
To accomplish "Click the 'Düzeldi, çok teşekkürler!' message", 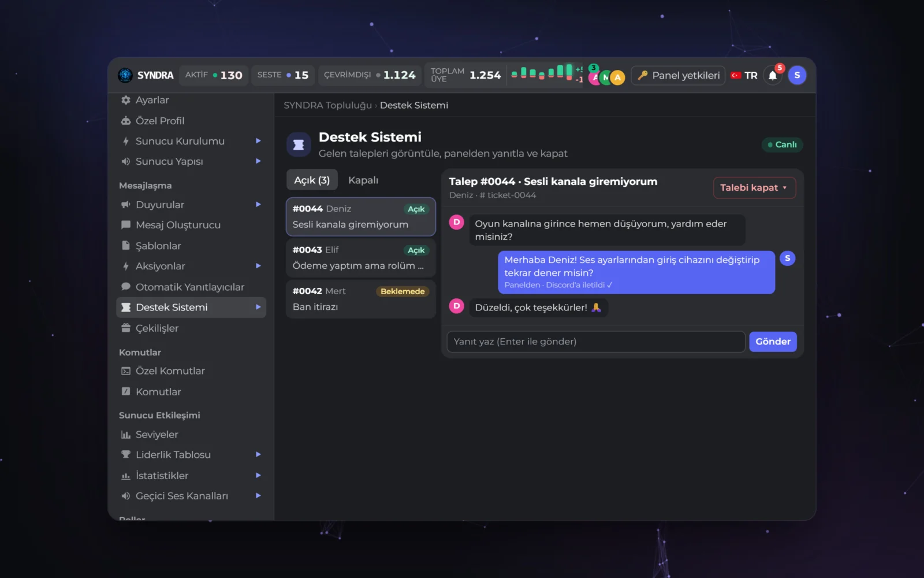I will pyautogui.click(x=538, y=307).
